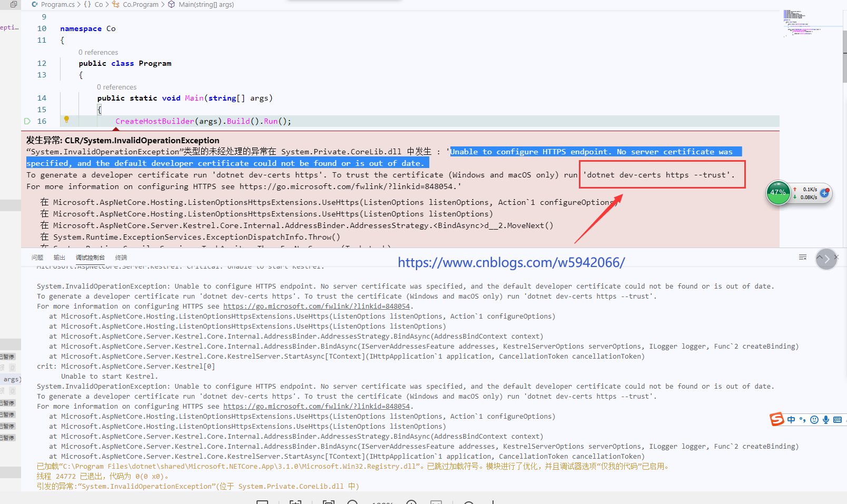Open the Co.Program breadcrumb dropdown
847x504 pixels.
click(x=140, y=5)
